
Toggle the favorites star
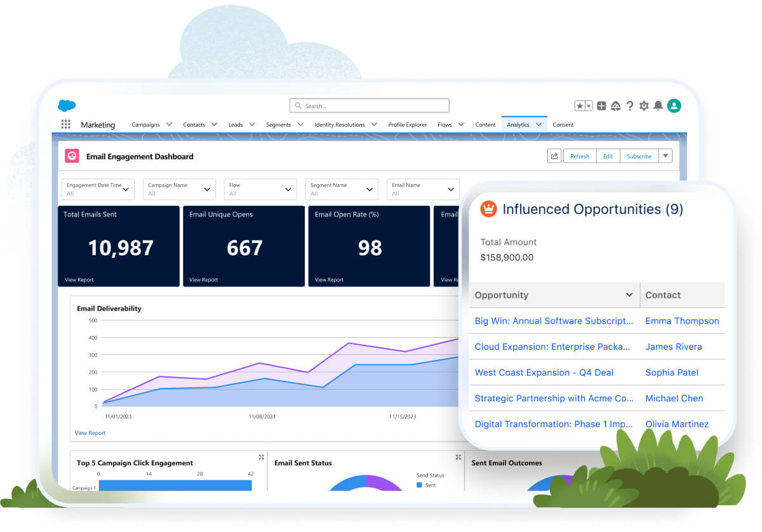point(579,105)
